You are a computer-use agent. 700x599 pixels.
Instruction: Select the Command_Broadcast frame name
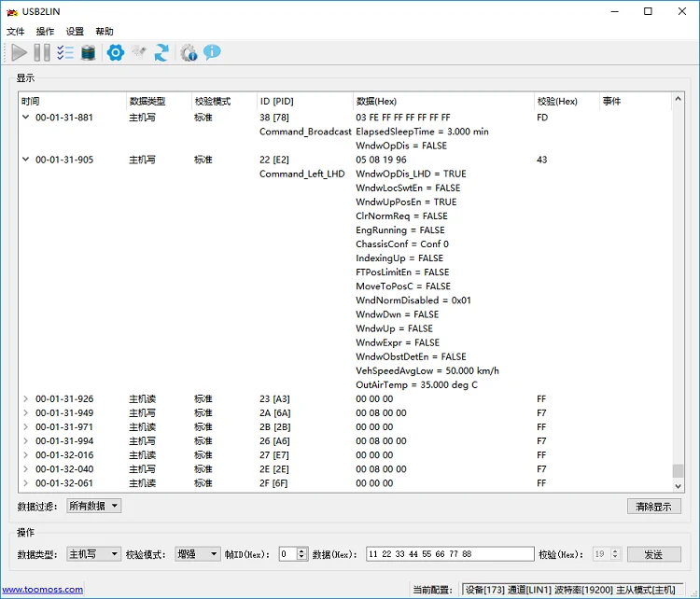[x=305, y=132]
